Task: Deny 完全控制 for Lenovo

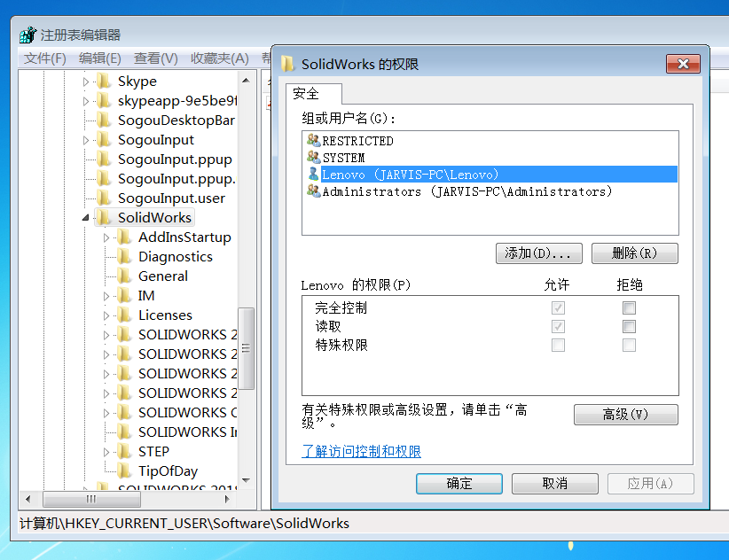Action: tap(629, 307)
